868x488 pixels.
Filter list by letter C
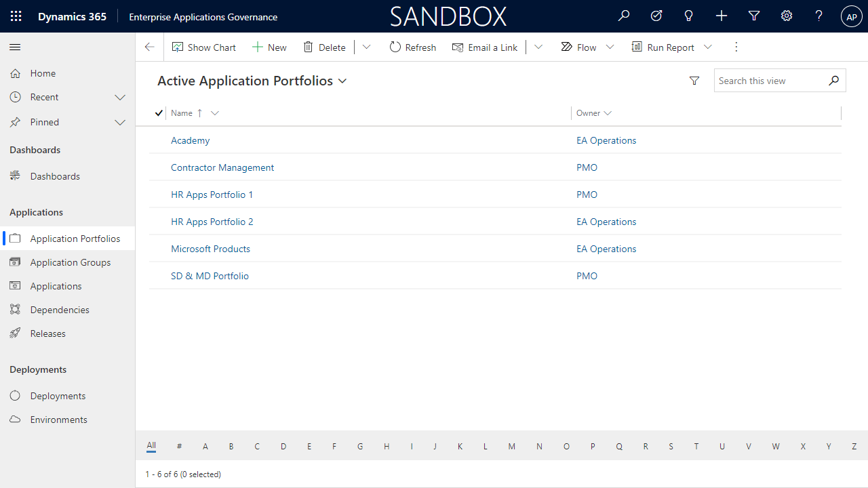pyautogui.click(x=257, y=446)
